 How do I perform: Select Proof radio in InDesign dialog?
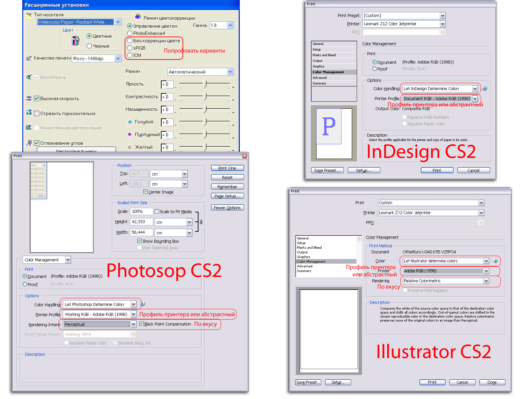click(374, 69)
